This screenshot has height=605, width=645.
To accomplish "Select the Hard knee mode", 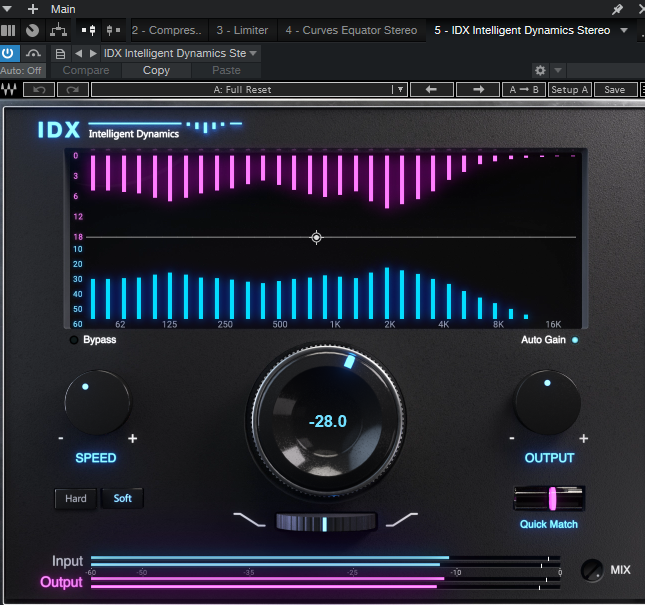I will point(76,498).
